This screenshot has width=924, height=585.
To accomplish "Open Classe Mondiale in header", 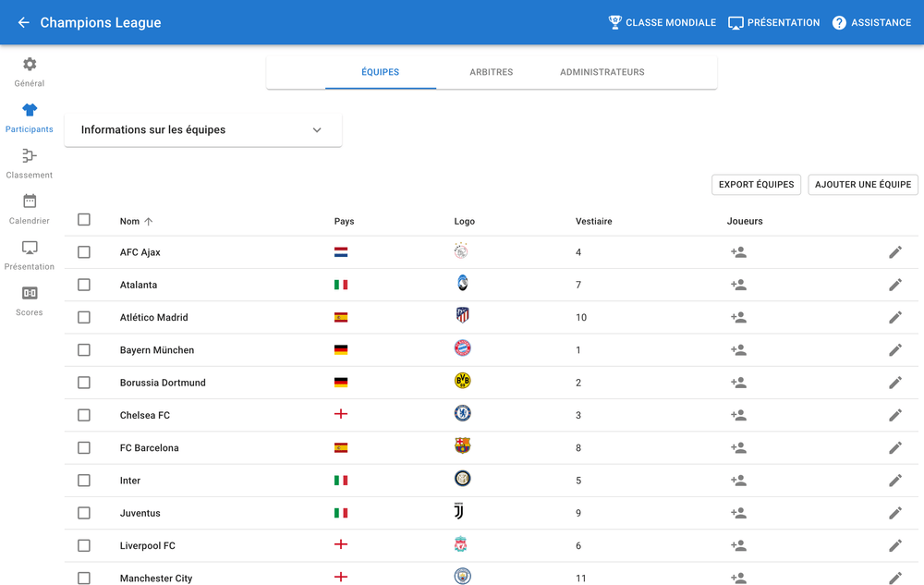I will click(663, 22).
